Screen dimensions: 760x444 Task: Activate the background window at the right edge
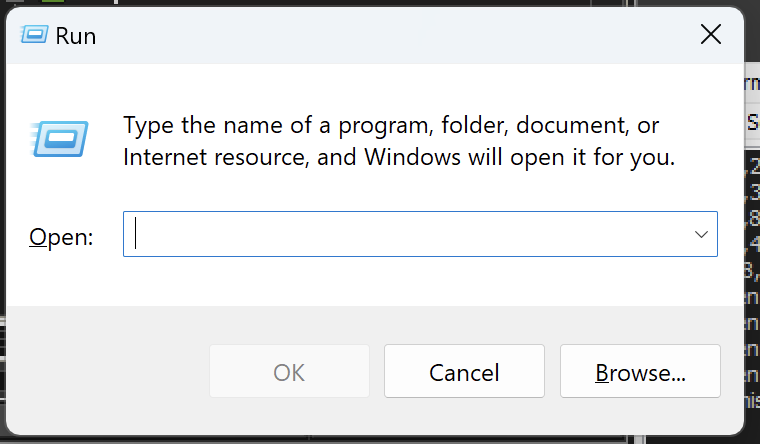coord(752,250)
